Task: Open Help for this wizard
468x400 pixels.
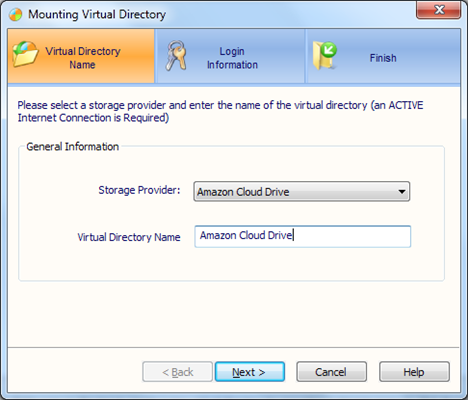Action: pyautogui.click(x=414, y=372)
